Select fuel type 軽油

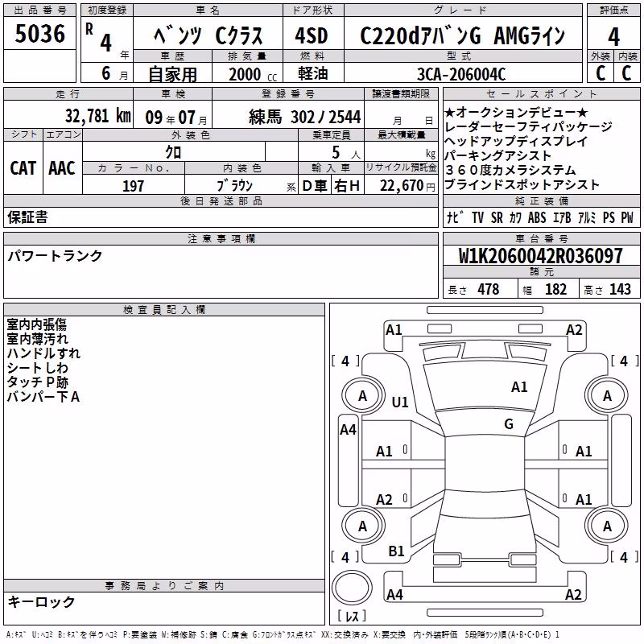click(313, 73)
